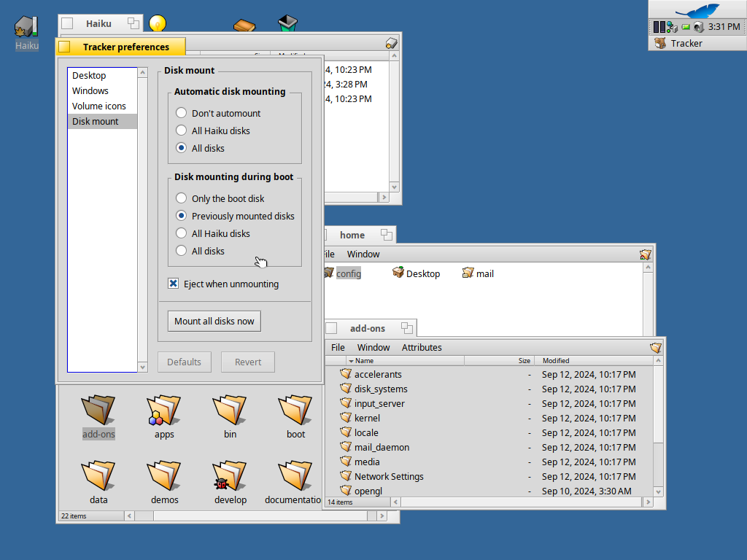
Task: Select Desktop folder in home window
Action: coord(416,273)
